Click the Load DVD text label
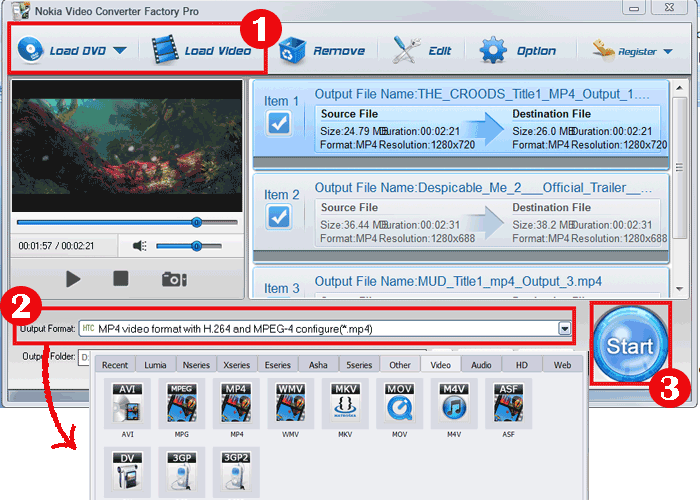 (78, 51)
